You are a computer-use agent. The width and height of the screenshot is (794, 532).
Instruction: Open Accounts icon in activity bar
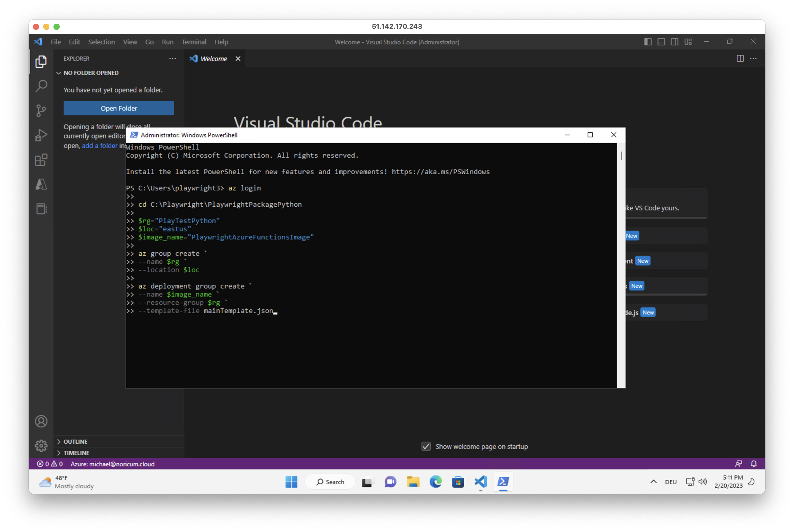(41, 421)
